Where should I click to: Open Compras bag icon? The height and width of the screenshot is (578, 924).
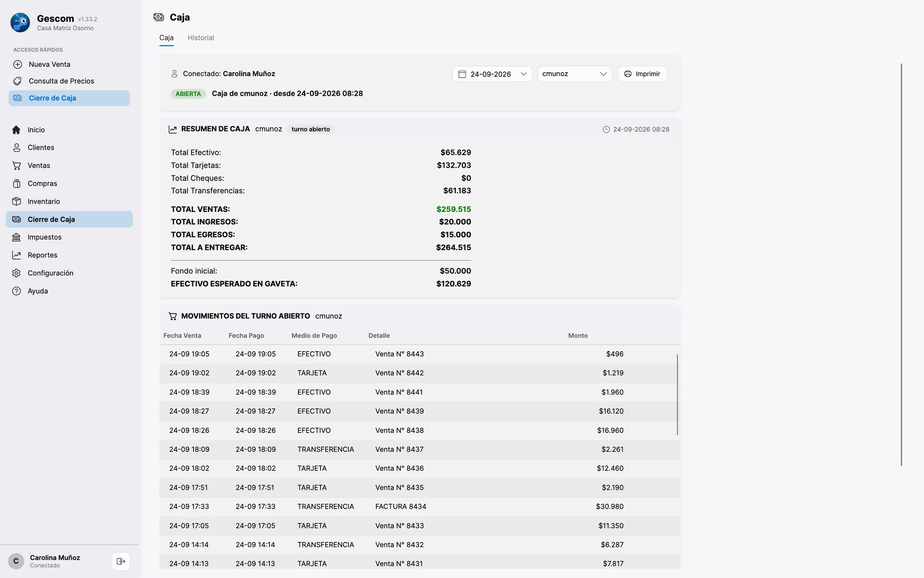16,184
